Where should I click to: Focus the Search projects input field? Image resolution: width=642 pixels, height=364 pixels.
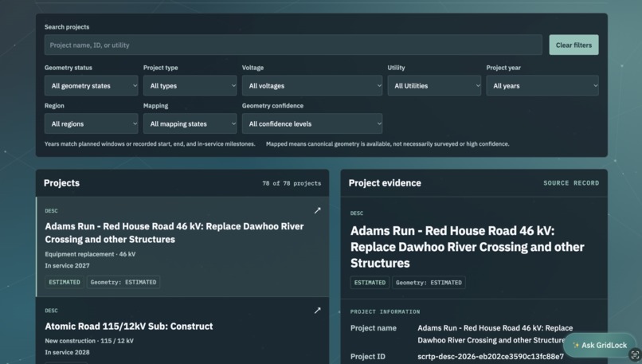point(293,45)
